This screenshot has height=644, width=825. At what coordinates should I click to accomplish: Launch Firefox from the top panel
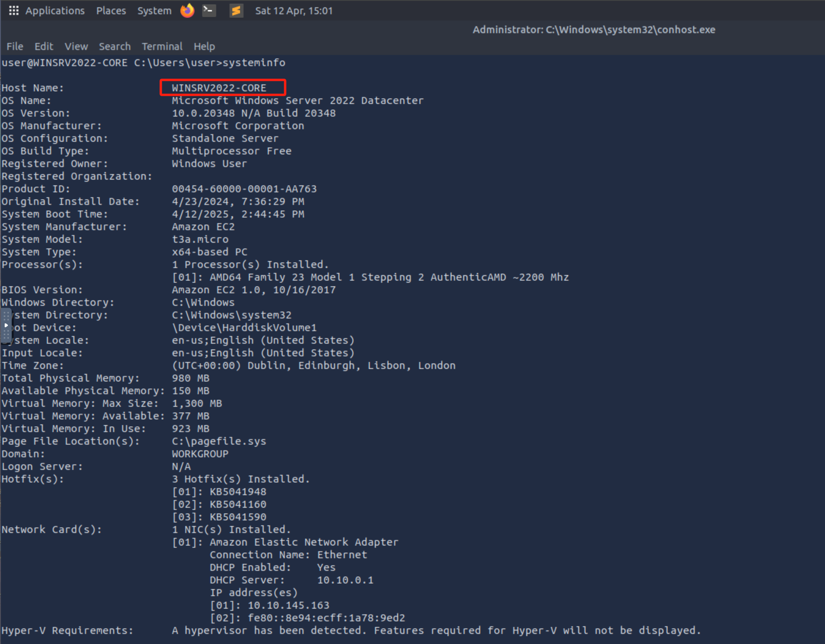[x=187, y=10]
